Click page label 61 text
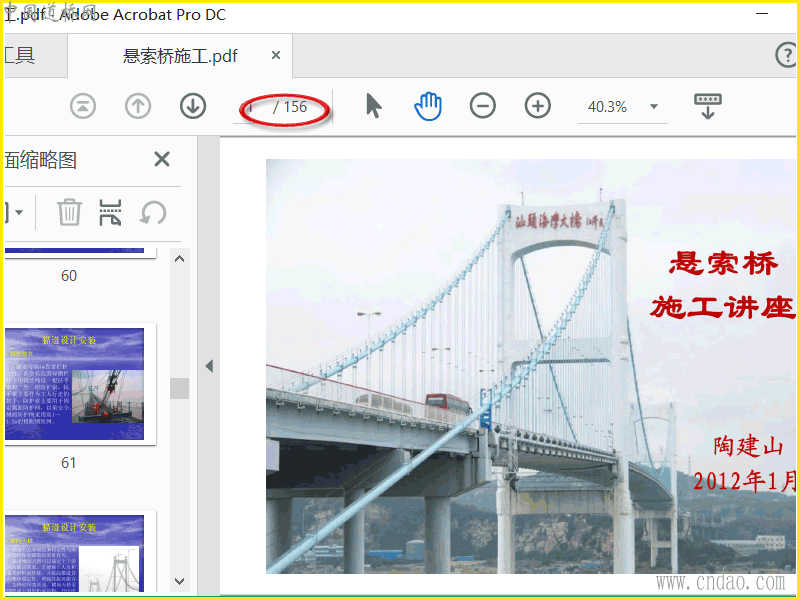 point(68,463)
